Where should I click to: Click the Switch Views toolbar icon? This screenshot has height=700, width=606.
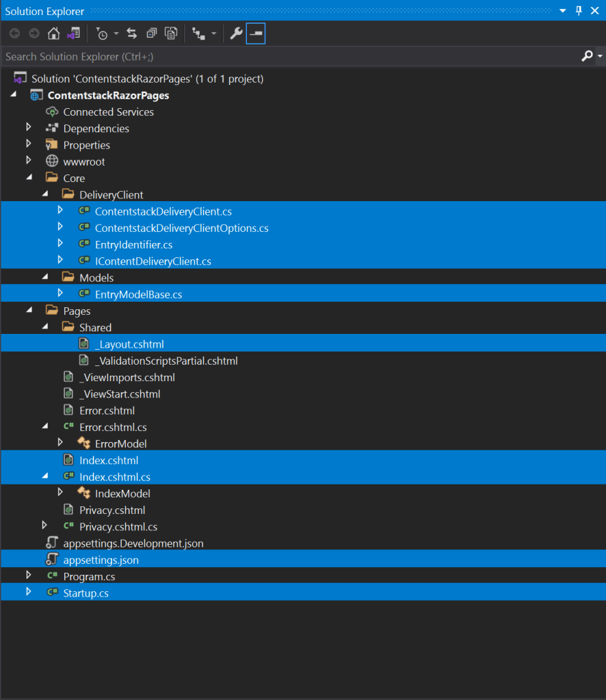tap(73, 34)
